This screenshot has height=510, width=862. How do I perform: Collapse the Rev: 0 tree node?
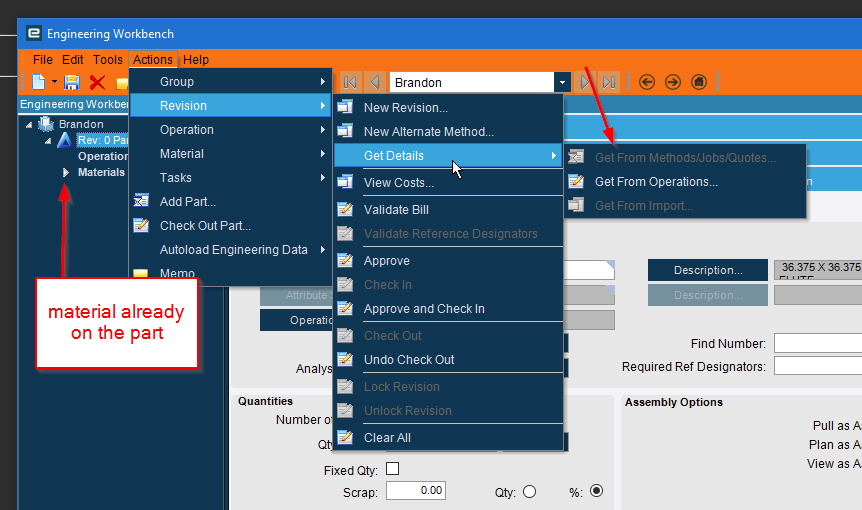48,141
